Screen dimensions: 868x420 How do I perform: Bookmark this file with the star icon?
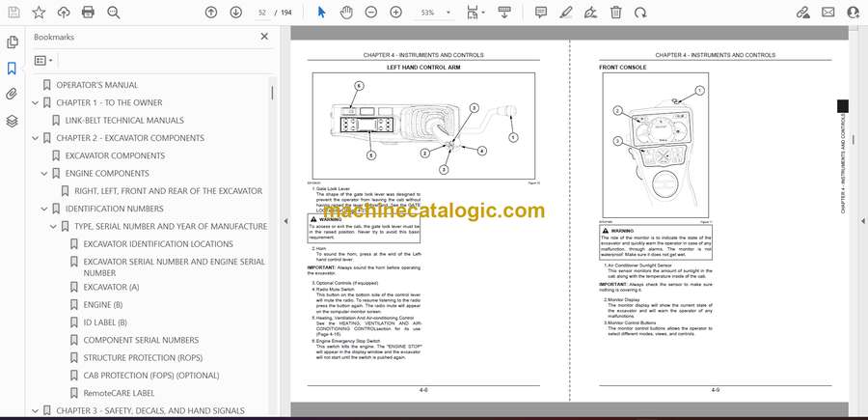click(39, 13)
